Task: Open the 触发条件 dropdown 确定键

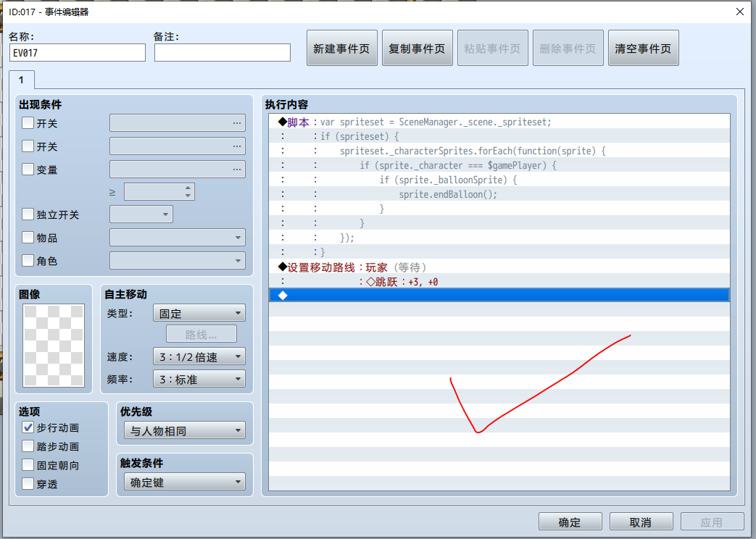Action: [185, 482]
